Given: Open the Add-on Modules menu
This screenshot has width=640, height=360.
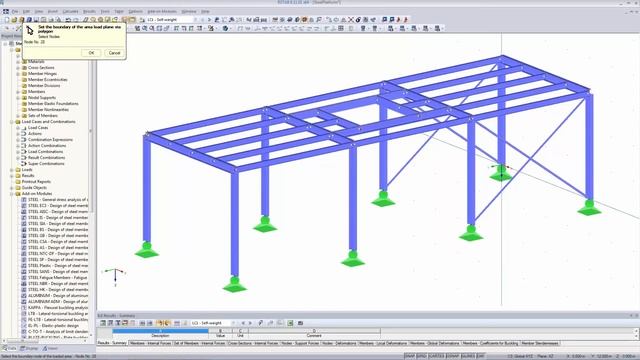Looking at the screenshot, I should [162, 11].
